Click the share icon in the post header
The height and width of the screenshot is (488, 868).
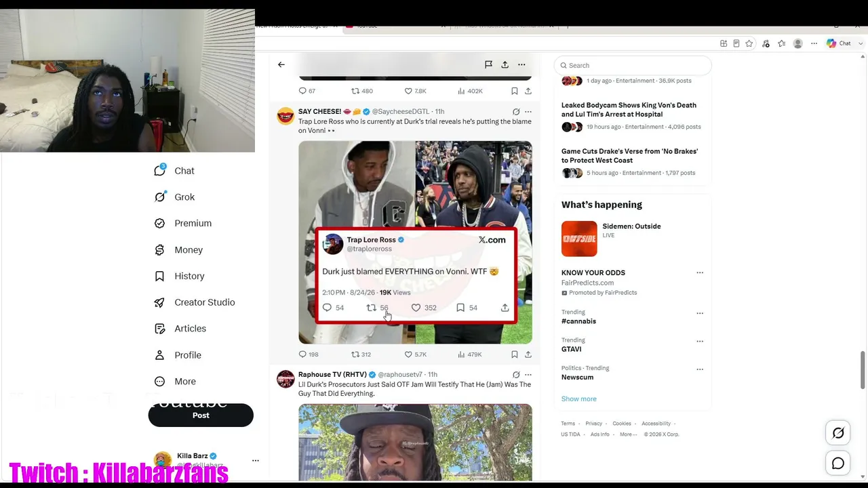click(x=505, y=64)
